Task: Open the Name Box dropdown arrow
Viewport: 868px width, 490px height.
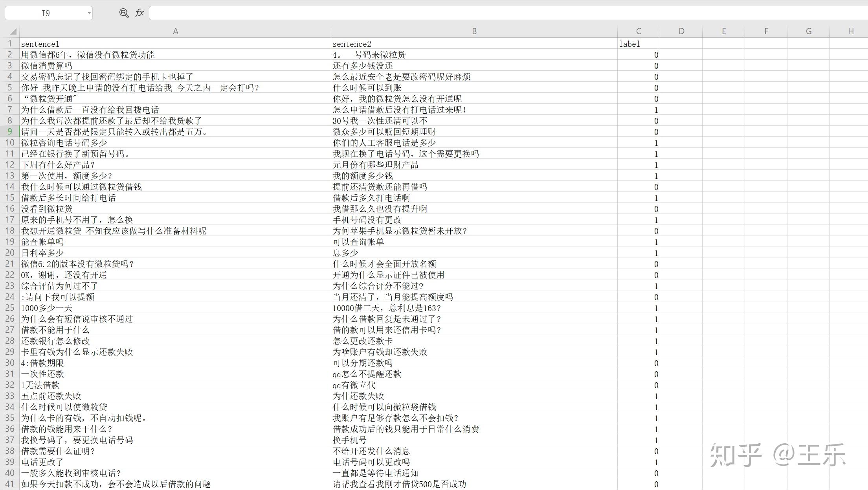Action: click(89, 13)
